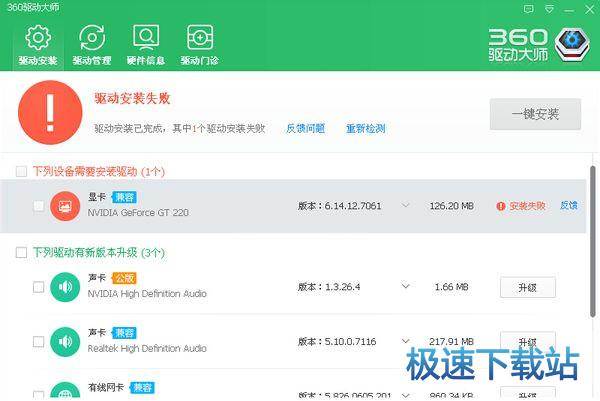Open the 反馈问题 link
600x401 pixels.
tap(305, 129)
